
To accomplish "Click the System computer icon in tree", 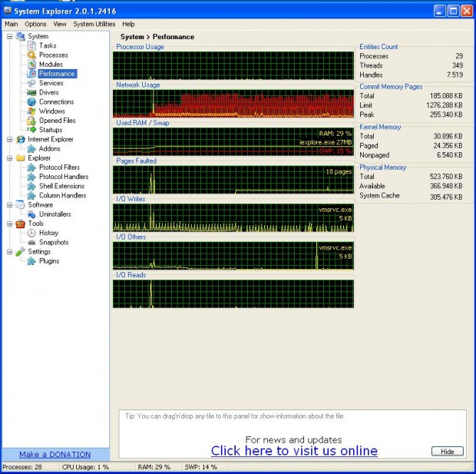I will (21, 36).
